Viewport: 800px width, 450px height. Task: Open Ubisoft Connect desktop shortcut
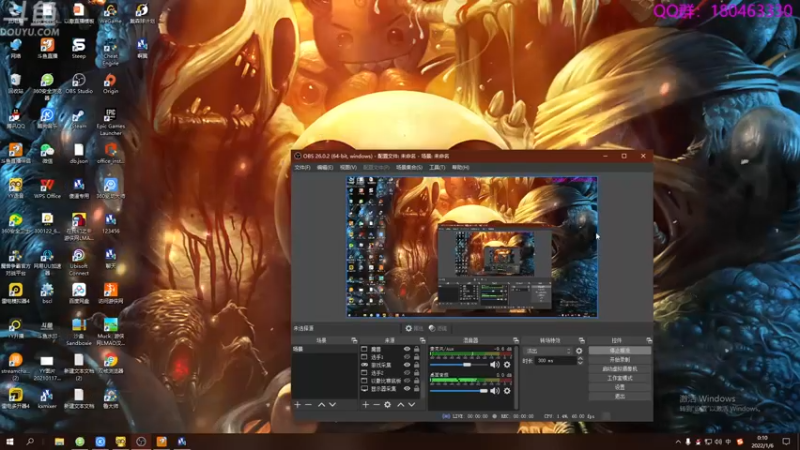[79, 262]
